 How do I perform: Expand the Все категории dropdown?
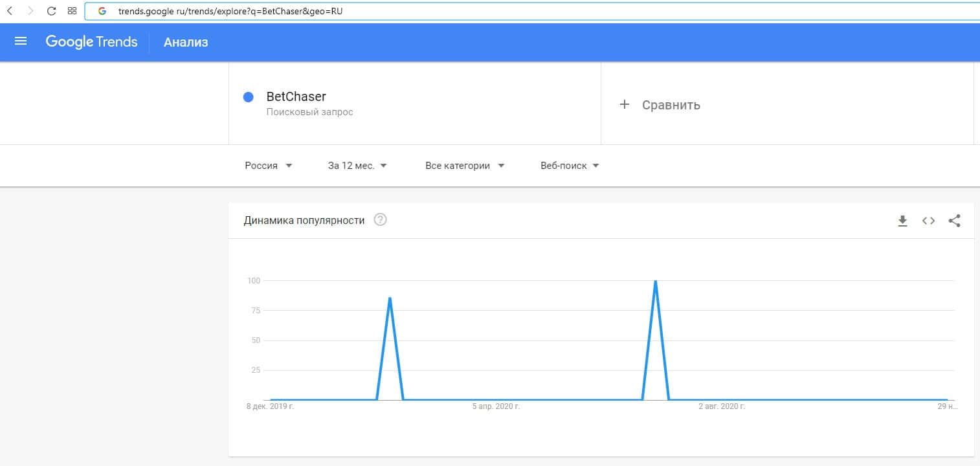coord(465,166)
